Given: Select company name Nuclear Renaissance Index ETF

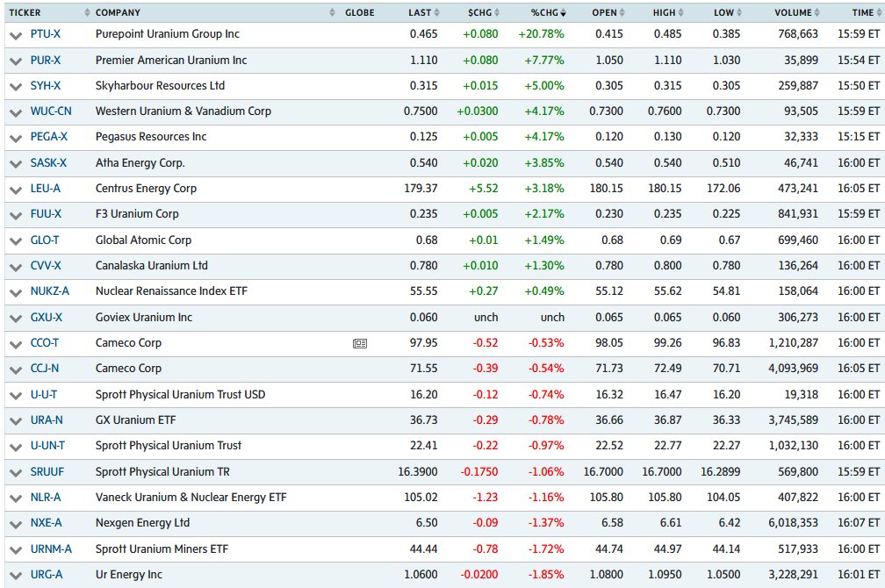Looking at the screenshot, I should tap(171, 291).
